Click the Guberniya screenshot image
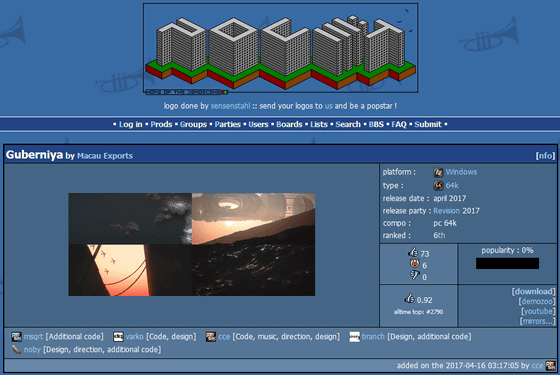The image size is (560, 375). (192, 244)
